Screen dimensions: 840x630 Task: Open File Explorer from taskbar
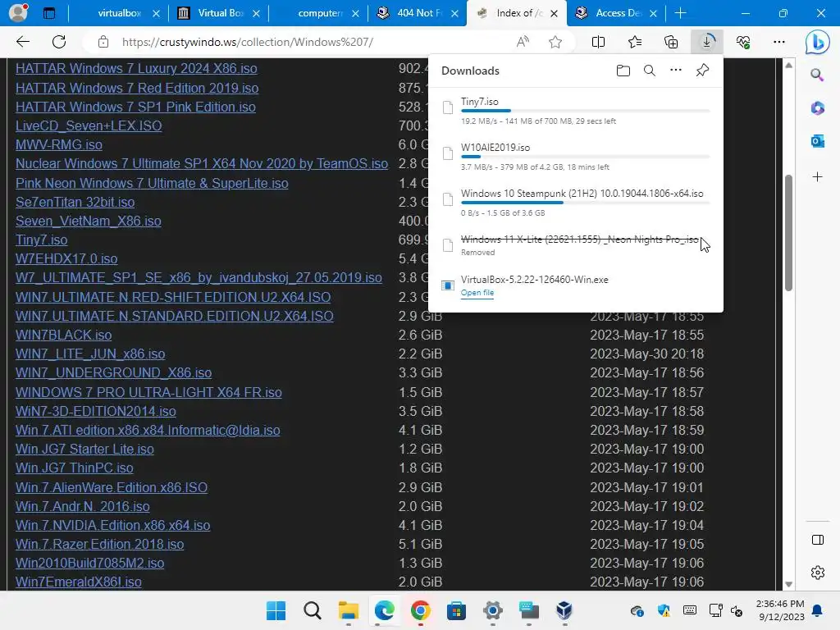(x=348, y=610)
